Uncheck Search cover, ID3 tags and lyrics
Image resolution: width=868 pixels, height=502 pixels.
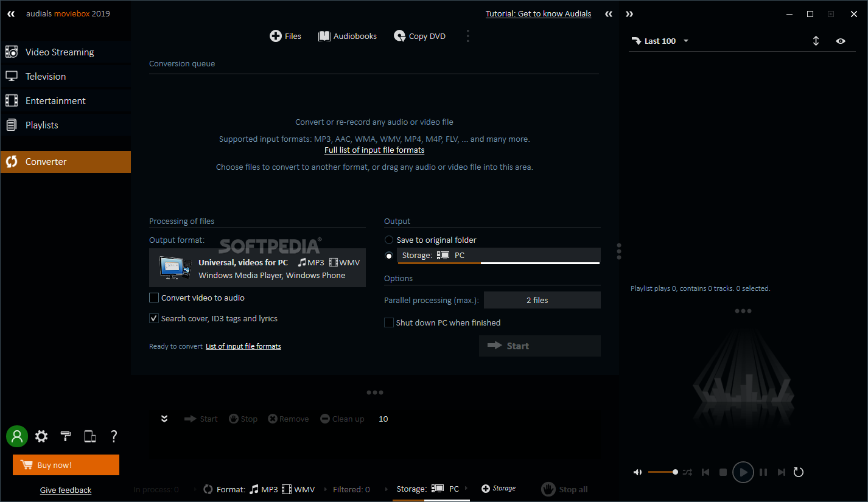click(x=154, y=319)
